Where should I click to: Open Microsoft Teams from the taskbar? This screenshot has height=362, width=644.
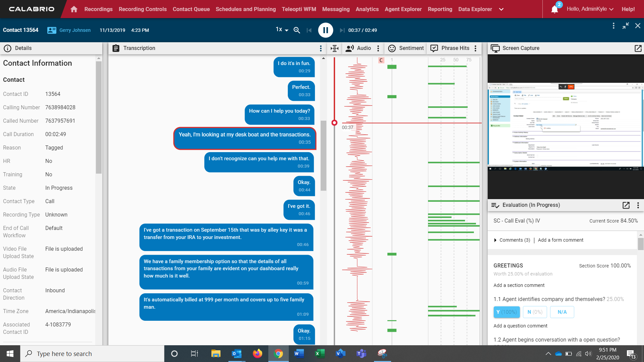tap(361, 354)
